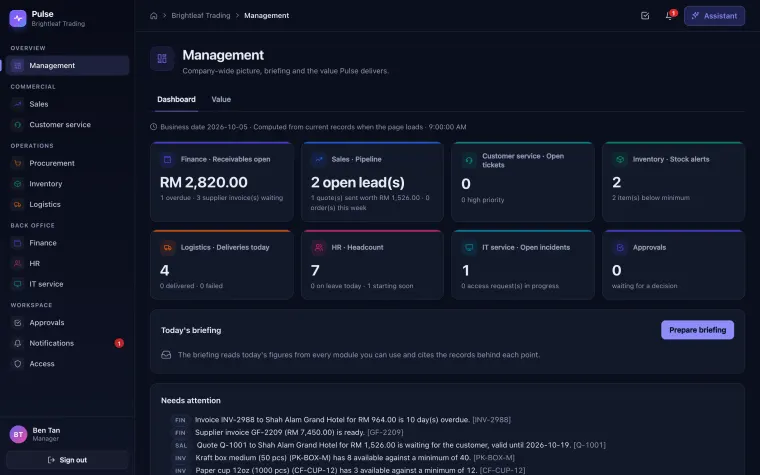Image resolution: width=760 pixels, height=475 pixels.
Task: Click "waiting for a decision" text
Action: pyautogui.click(x=644, y=286)
